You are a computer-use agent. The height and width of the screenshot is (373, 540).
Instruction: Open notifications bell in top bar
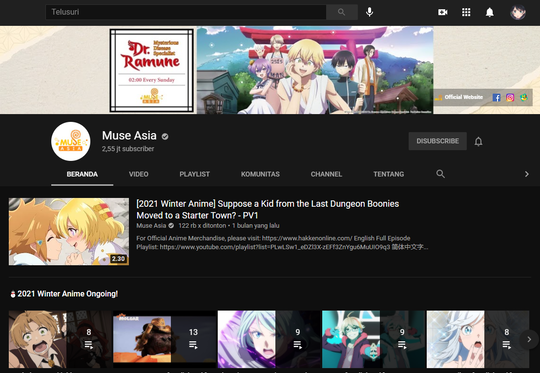coord(489,12)
